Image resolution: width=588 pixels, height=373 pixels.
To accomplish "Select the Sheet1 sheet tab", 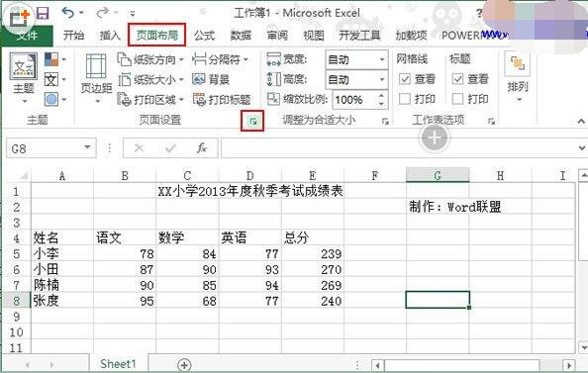I will point(118,364).
